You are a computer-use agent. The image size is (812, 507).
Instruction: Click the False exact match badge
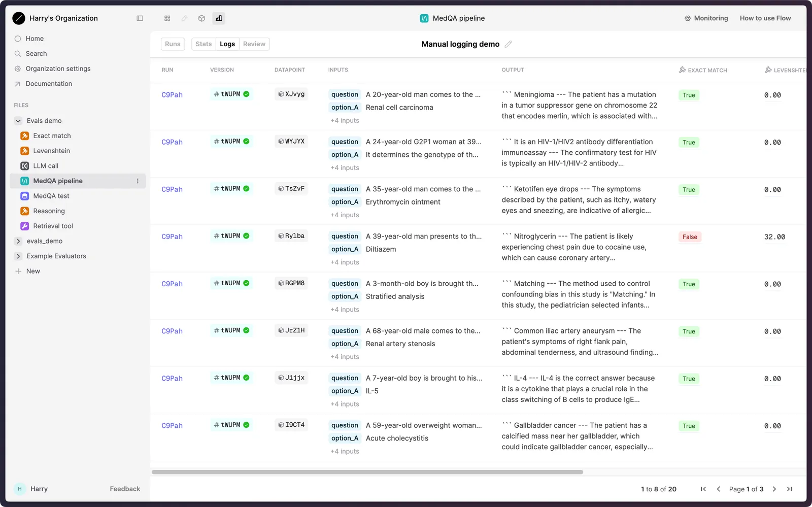pyautogui.click(x=690, y=237)
